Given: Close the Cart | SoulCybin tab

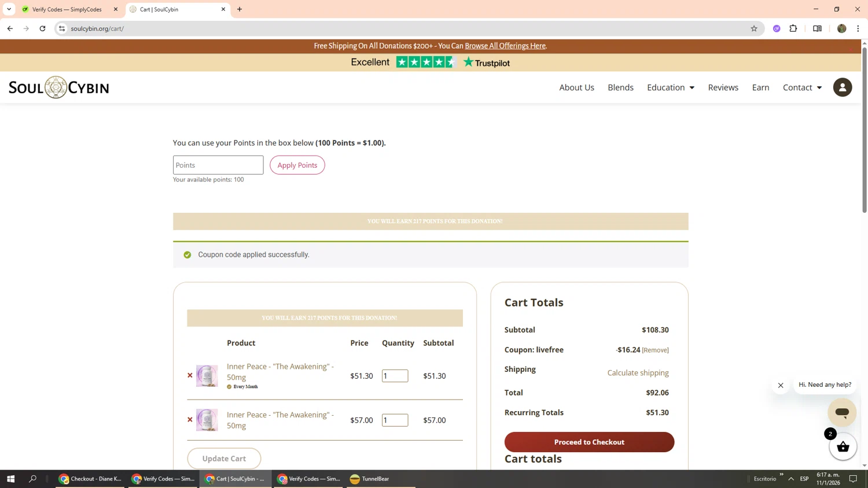Looking at the screenshot, I should coord(223,9).
